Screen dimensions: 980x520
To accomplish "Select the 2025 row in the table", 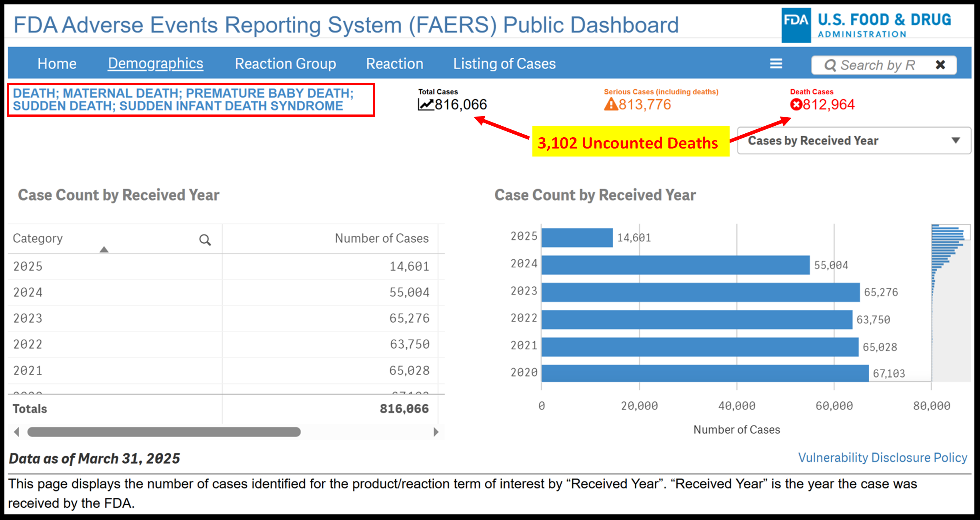I will (x=226, y=267).
